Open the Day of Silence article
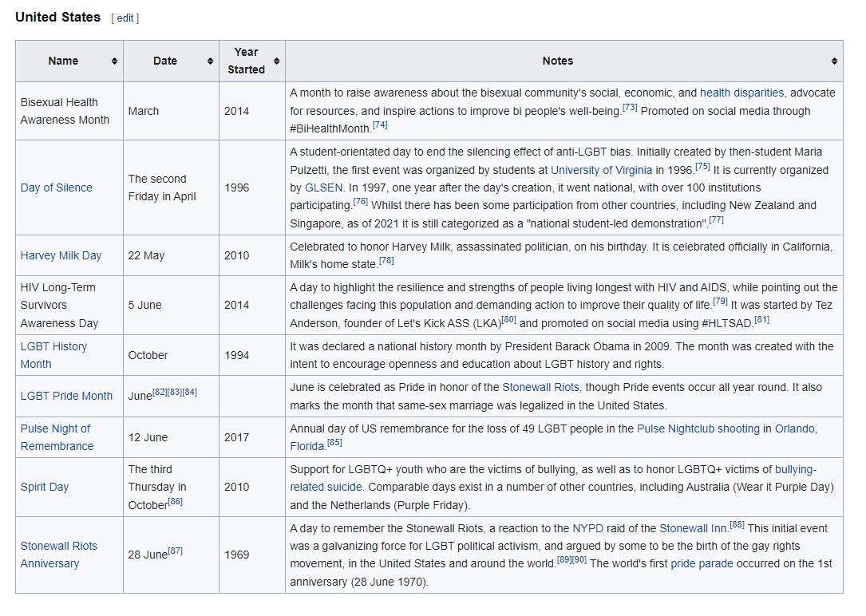 (57, 188)
